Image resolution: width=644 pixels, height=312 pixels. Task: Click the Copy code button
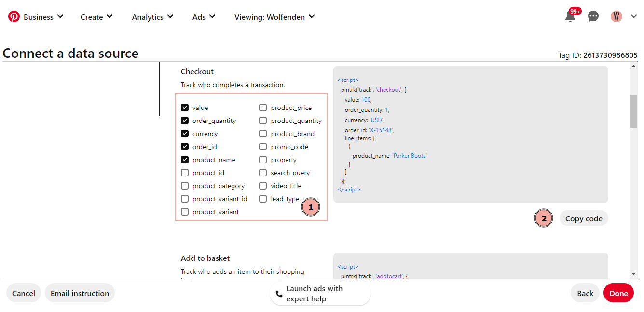(584, 218)
